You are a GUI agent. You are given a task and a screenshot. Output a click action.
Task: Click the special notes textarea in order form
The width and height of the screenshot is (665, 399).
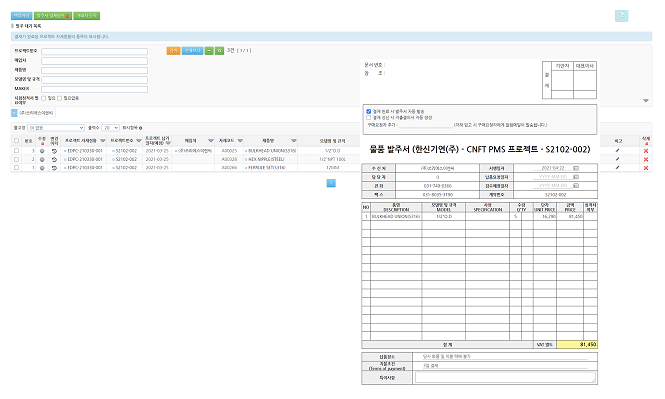pos(505,377)
